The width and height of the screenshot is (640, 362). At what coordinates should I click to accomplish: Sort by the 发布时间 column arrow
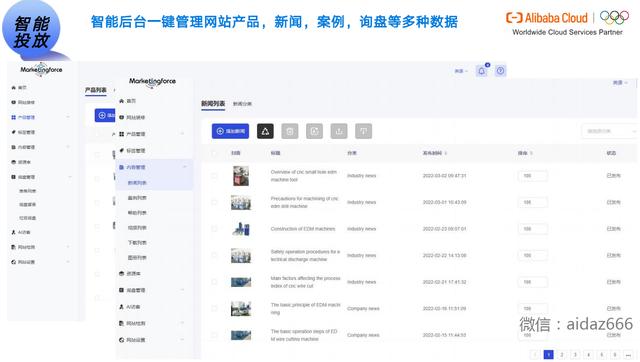click(446, 153)
